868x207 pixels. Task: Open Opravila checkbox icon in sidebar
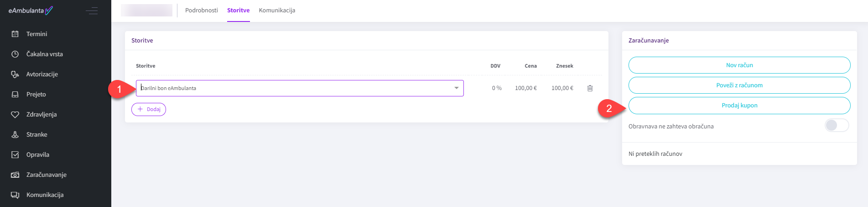pos(15,154)
